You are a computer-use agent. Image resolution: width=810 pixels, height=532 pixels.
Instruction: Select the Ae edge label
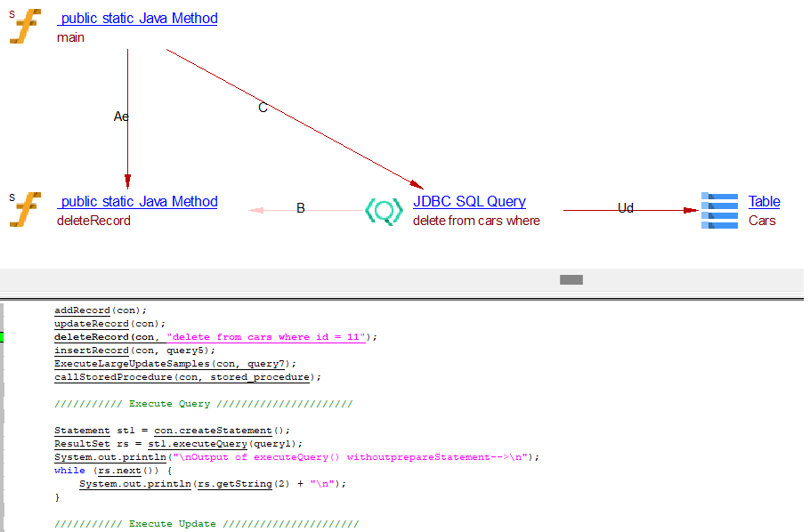pos(121,117)
